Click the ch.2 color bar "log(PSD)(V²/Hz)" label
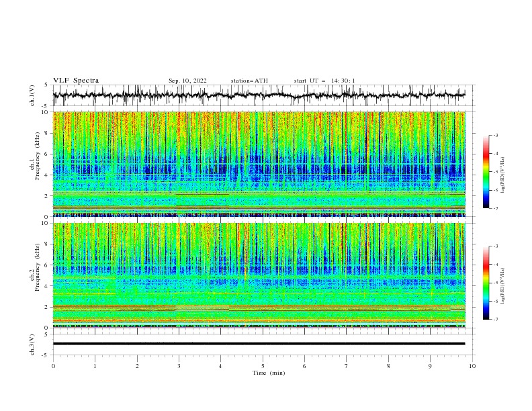532x411 pixels. click(x=503, y=286)
